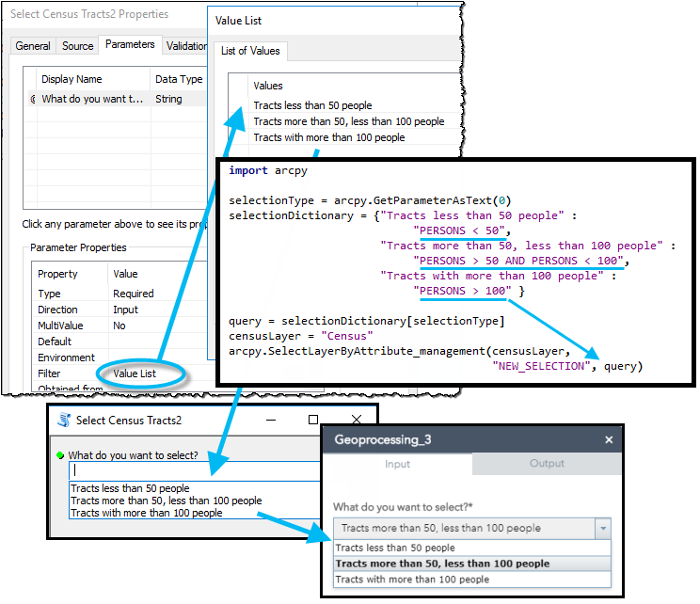The width and height of the screenshot is (700, 604).
Task: Maximize the Select Census Tracts2 window
Action: (313, 421)
